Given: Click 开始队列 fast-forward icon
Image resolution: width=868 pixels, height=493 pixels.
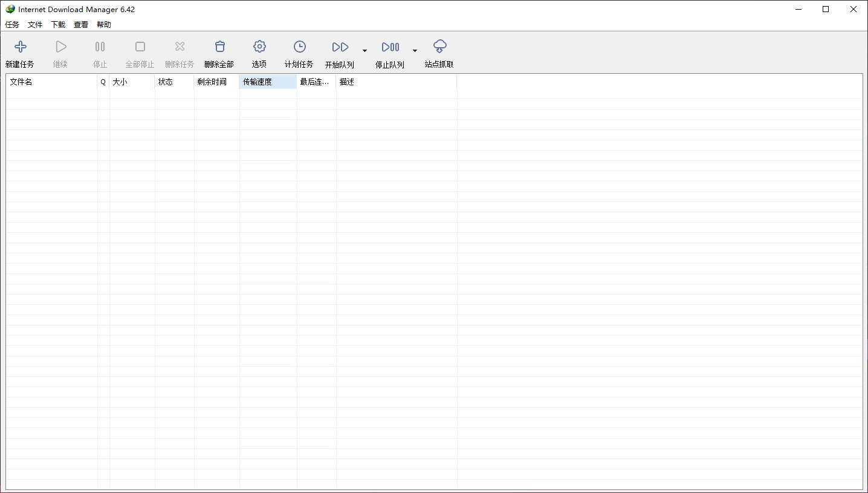Looking at the screenshot, I should tap(340, 47).
